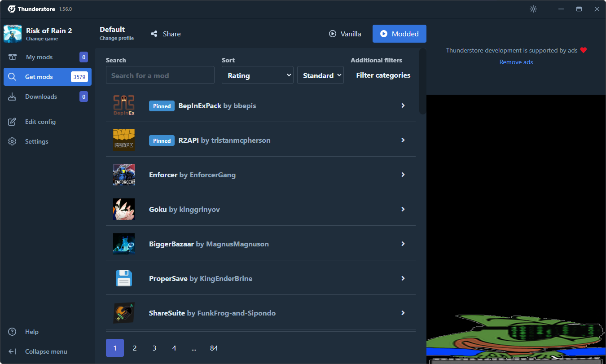Screen dimensions: 606x364
Task: Go to page 3 of mods
Action: 154,348
